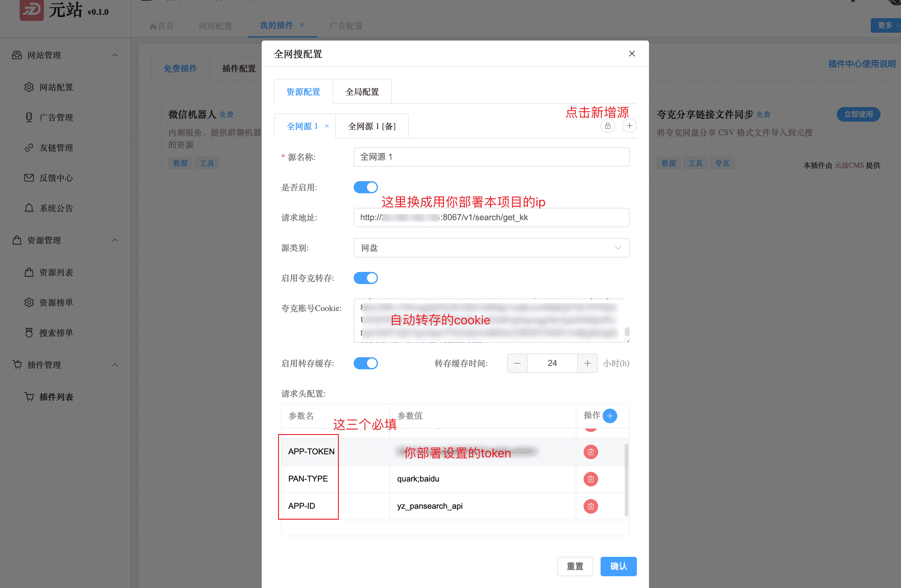Click the quark;baidu parameter value cell
The height and width of the screenshot is (588, 901).
click(x=482, y=479)
